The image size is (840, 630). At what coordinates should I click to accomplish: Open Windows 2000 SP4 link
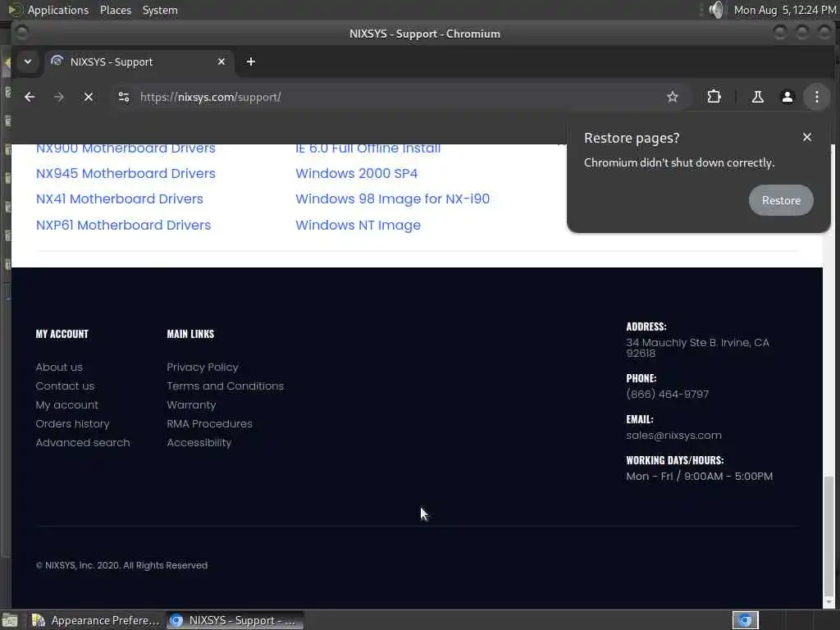356,174
